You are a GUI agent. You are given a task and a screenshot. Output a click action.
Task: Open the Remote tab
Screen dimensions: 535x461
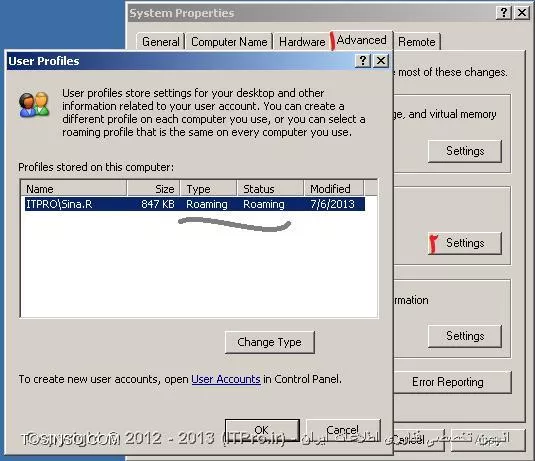tap(417, 42)
